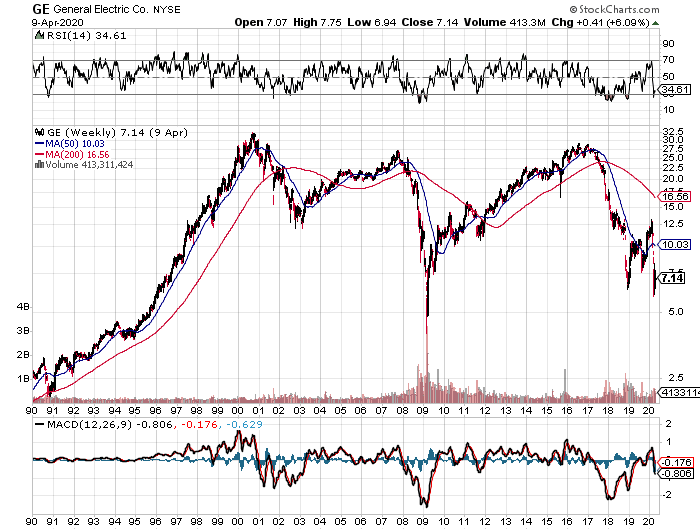This screenshot has width=700, height=530.
Task: Click the GE (Weekly) 7.14 (9 Apr) legend
Action: pyautogui.click(x=117, y=132)
